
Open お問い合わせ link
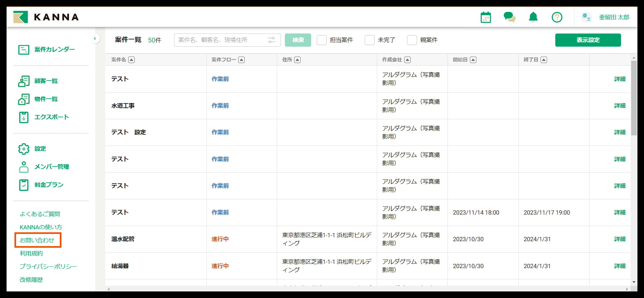(37, 240)
